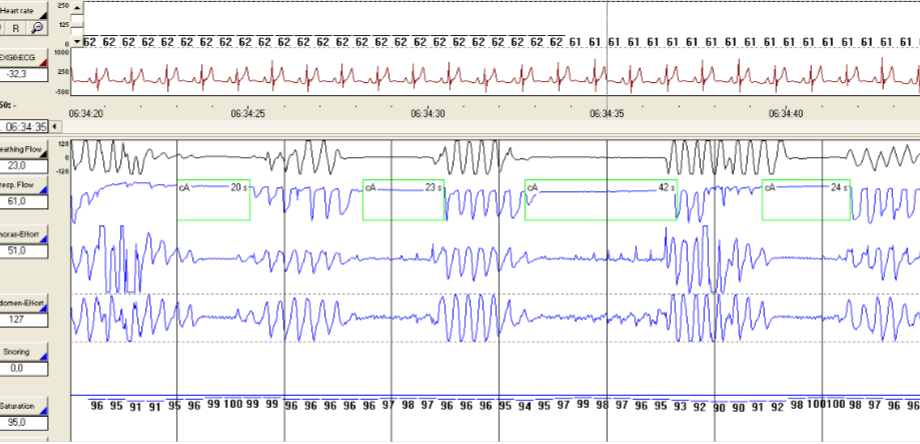Select the Thorax-Effort value 51,0
This screenshot has width=920, height=444.
click(23, 250)
